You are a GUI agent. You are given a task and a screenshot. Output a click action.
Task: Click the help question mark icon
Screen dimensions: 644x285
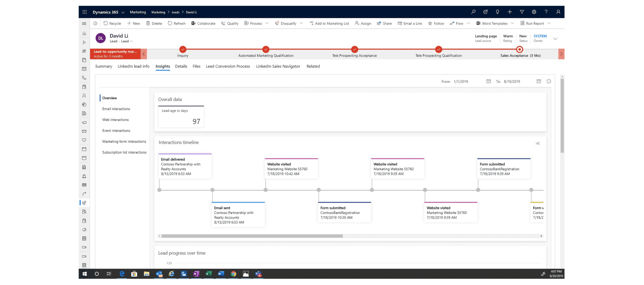pos(546,12)
